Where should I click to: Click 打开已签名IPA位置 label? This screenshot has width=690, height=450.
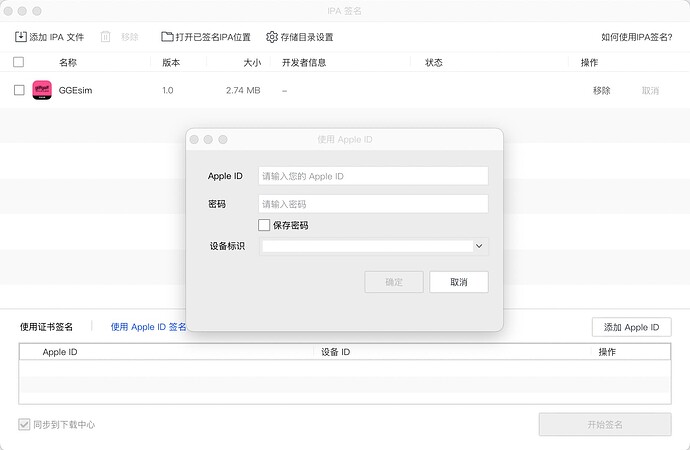point(213,37)
